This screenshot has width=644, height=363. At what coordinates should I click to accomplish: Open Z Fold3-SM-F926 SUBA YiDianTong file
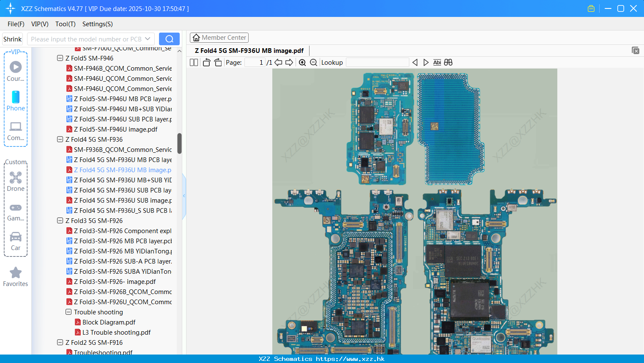click(119, 271)
